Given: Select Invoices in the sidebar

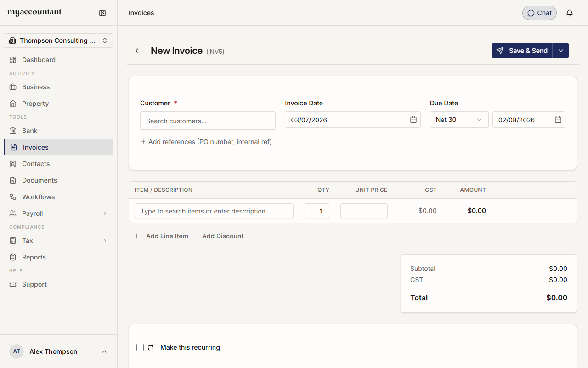Looking at the screenshot, I should [58, 147].
